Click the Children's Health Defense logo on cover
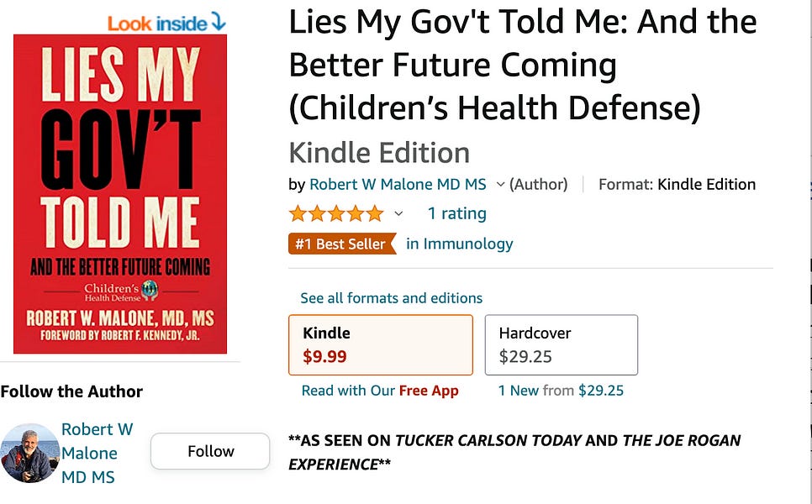The image size is (812, 504). click(x=122, y=291)
